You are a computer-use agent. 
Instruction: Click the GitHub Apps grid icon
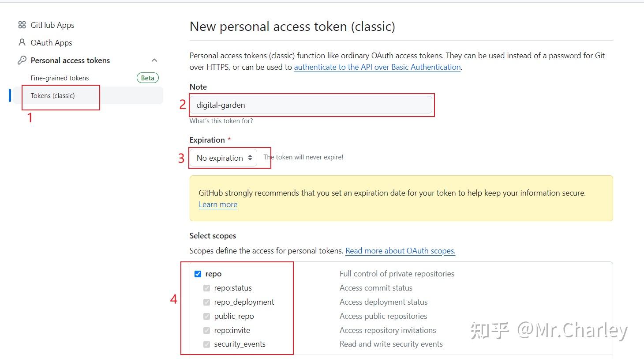point(22,25)
